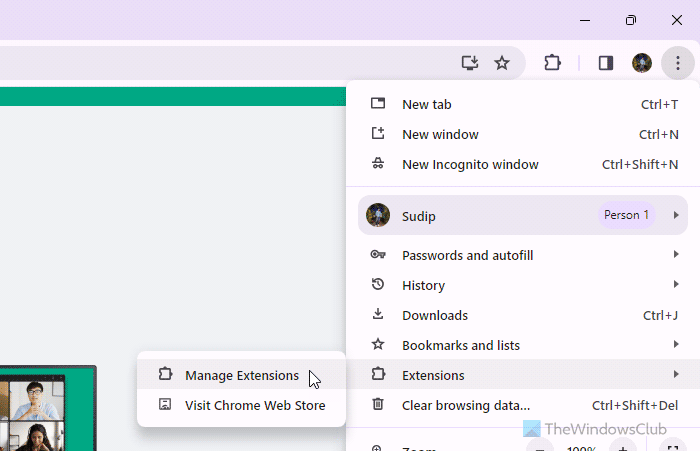Minimize the Chrome window
This screenshot has height=451, width=700.
click(x=585, y=20)
